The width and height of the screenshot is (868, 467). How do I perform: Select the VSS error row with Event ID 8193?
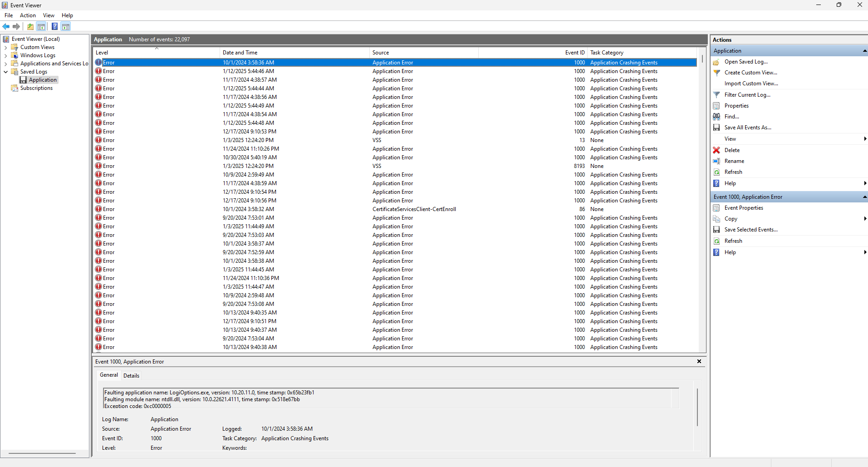point(395,166)
